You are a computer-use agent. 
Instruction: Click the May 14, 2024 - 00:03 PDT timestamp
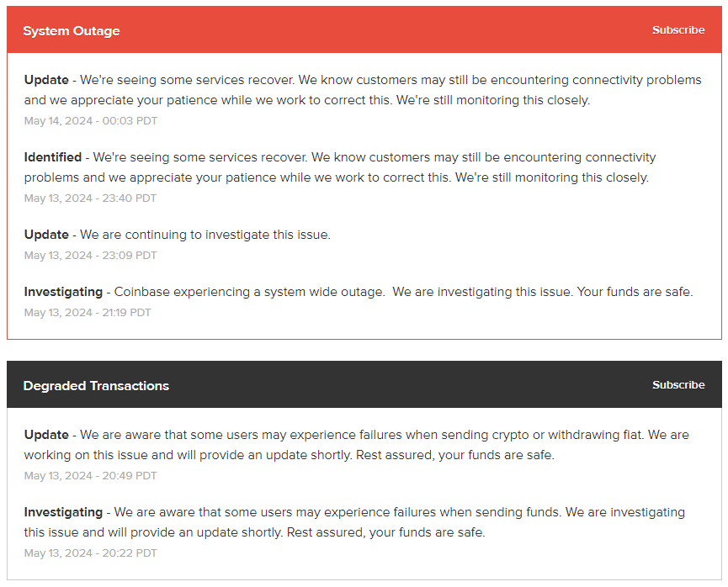click(x=91, y=121)
